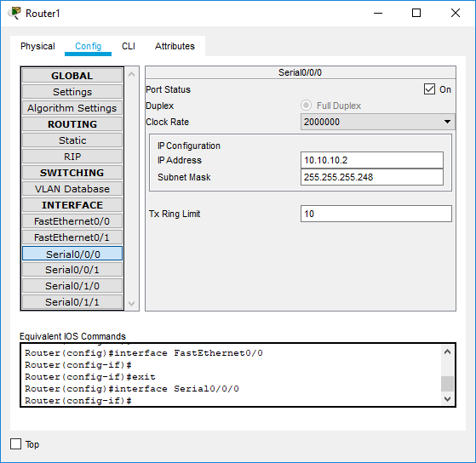Screen dimensions: 476x463
Task: Click the Router1 window title icon
Action: pos(14,13)
